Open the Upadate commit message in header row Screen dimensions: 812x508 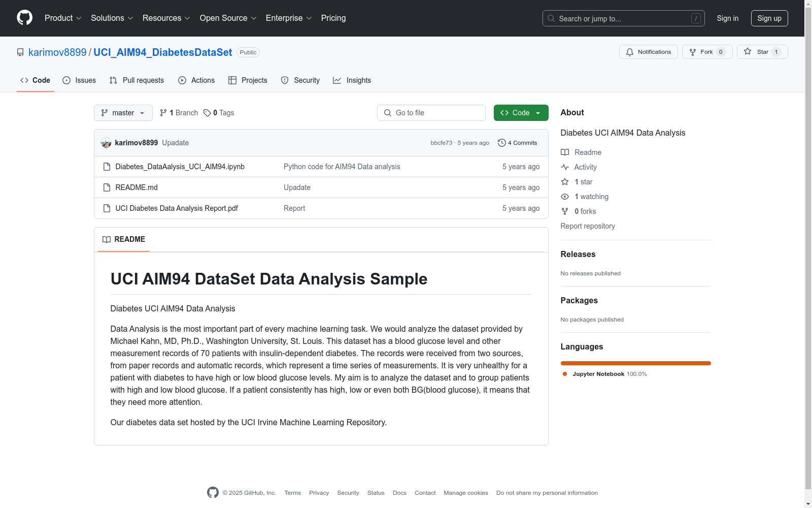click(176, 143)
